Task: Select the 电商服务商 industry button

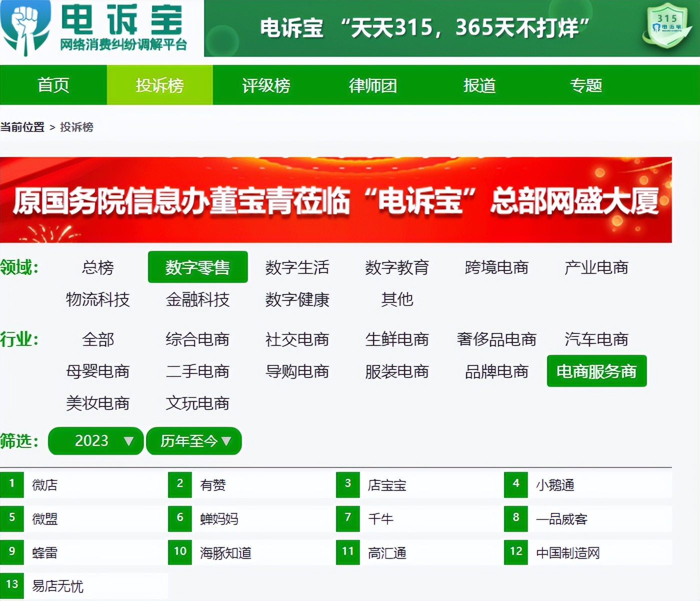Action: point(597,371)
